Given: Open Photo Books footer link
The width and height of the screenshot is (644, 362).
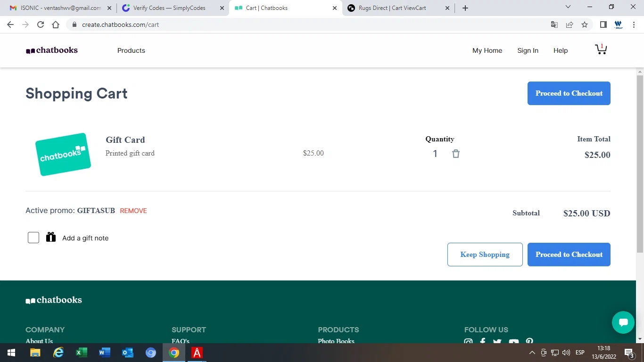Looking at the screenshot, I should click(x=336, y=341).
